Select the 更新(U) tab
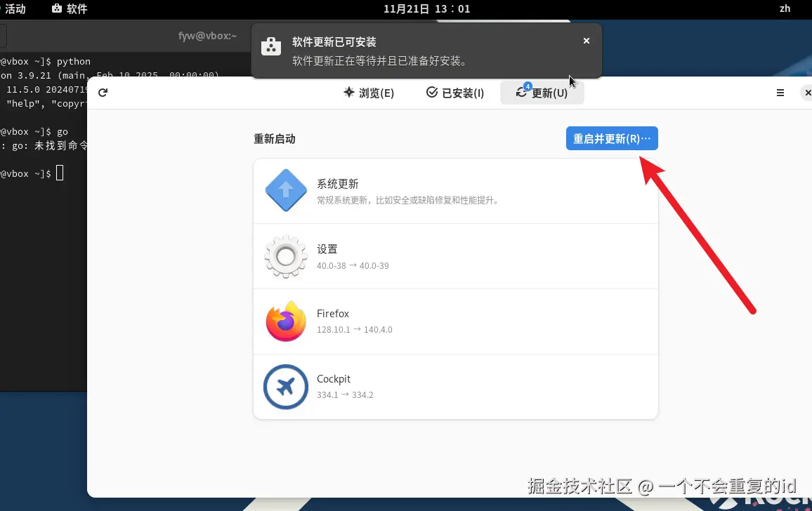Viewport: 812px width, 511px height. (x=542, y=93)
